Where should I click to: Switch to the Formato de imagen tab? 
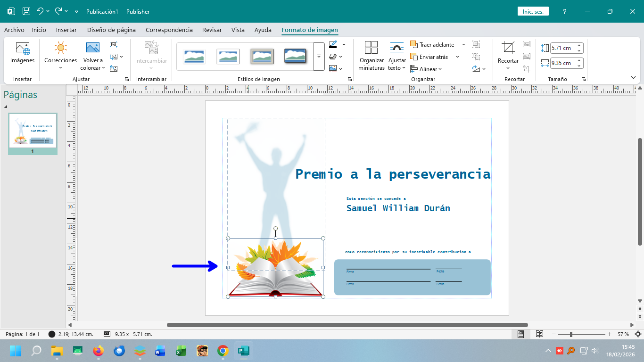coord(309,29)
